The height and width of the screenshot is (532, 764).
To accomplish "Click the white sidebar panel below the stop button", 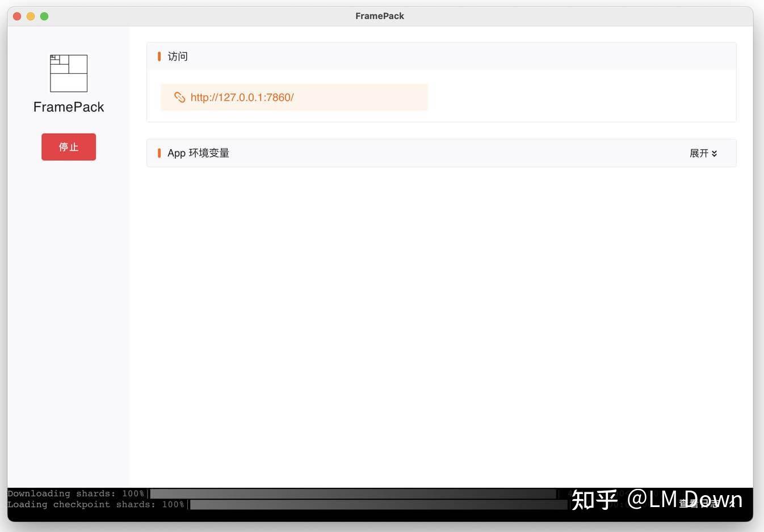I will click(69, 312).
